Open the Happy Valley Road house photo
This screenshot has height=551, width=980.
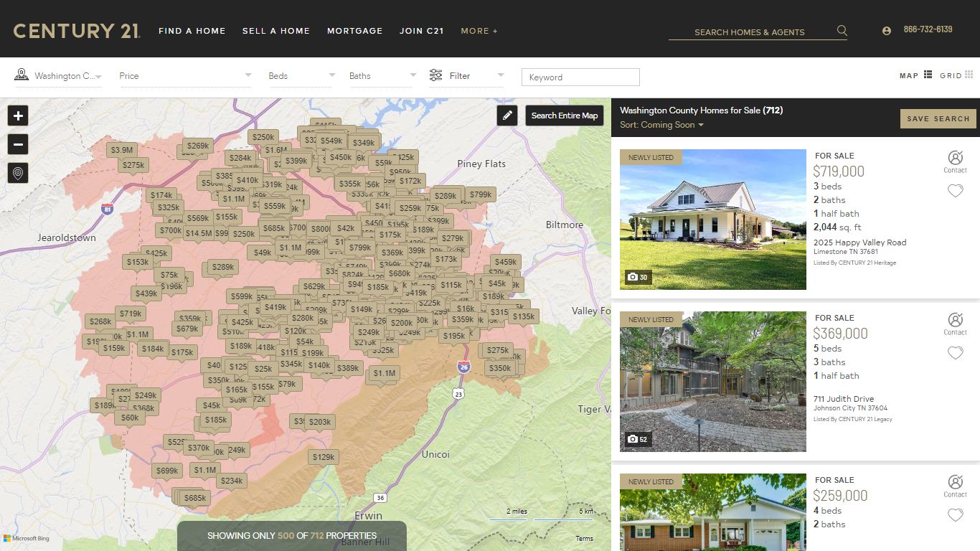coord(713,220)
